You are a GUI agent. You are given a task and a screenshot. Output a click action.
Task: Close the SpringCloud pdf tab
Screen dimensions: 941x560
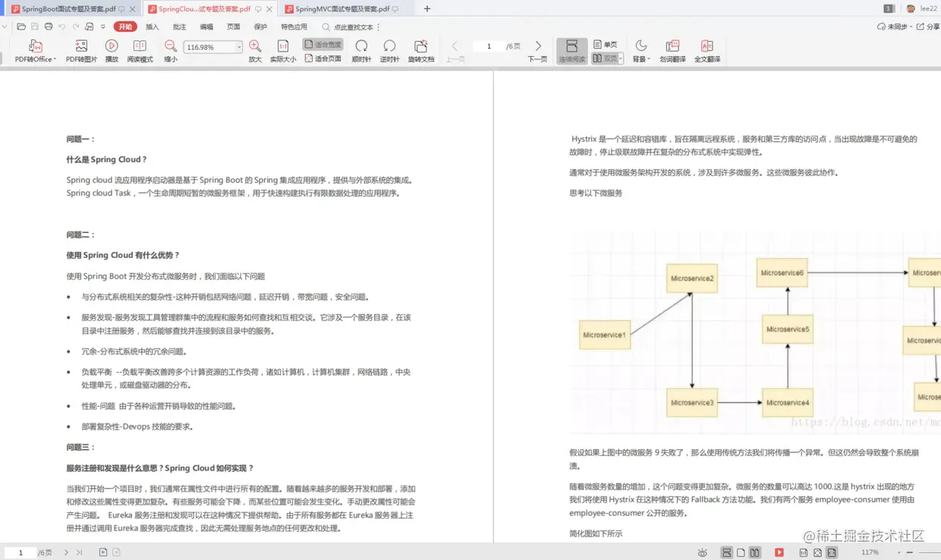tap(269, 9)
